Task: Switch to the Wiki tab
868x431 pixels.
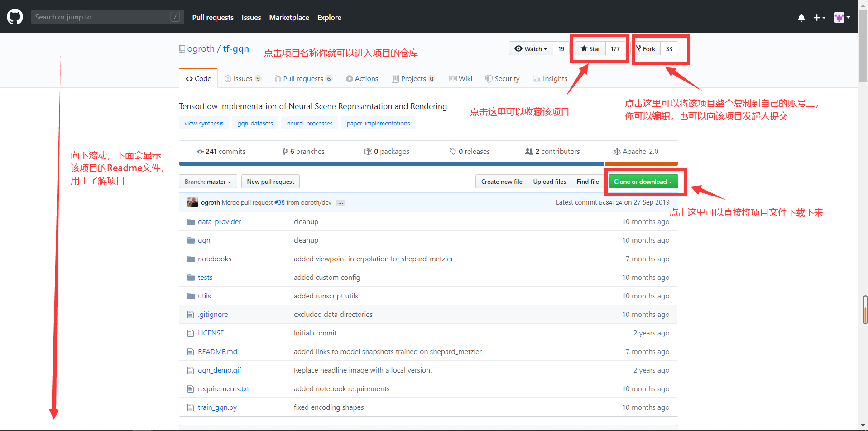Action: (x=461, y=78)
